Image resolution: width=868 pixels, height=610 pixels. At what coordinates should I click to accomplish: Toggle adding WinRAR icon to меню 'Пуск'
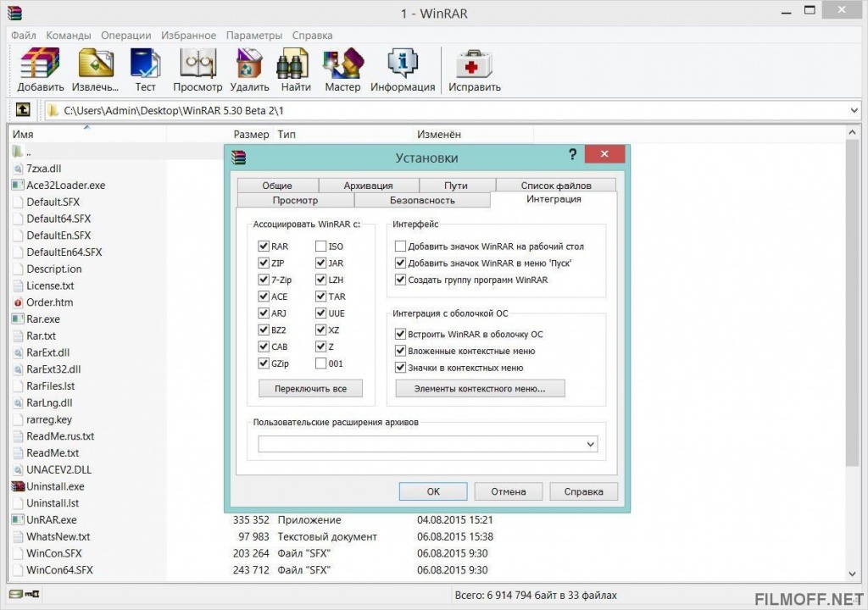tap(400, 263)
